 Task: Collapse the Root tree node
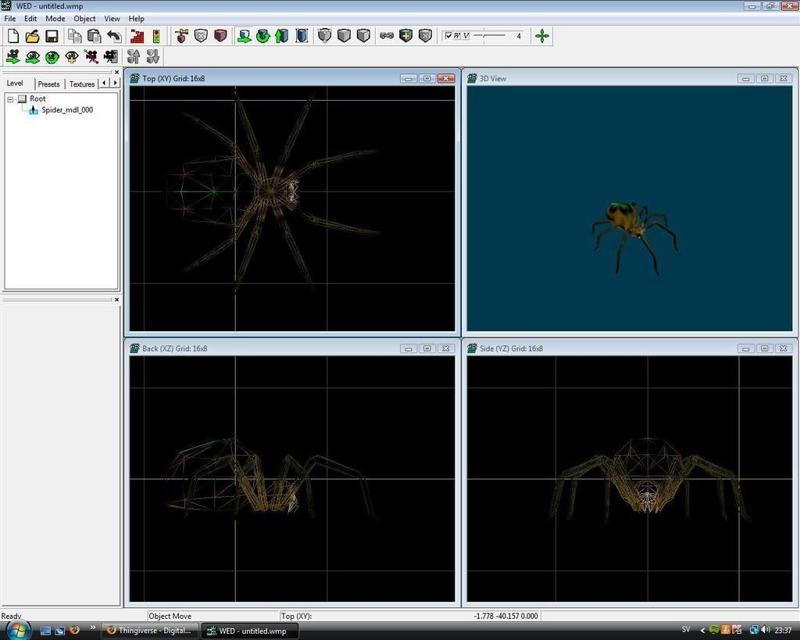(10, 99)
